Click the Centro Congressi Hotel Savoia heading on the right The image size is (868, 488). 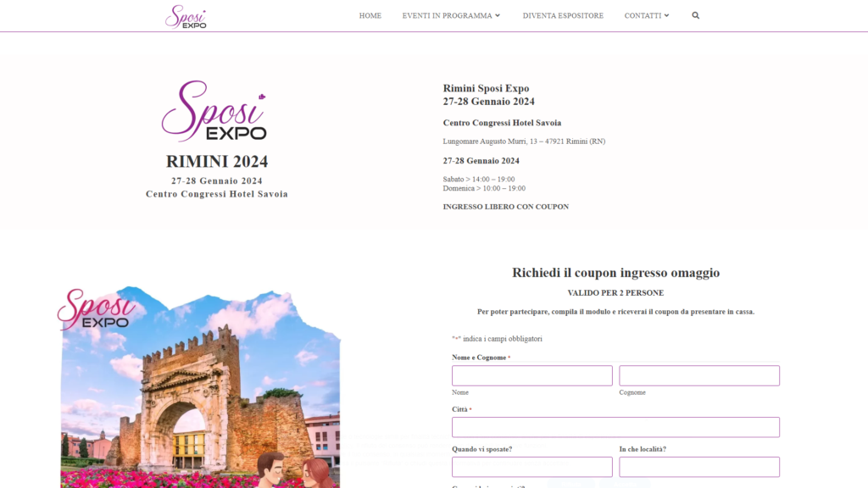pyautogui.click(x=502, y=123)
